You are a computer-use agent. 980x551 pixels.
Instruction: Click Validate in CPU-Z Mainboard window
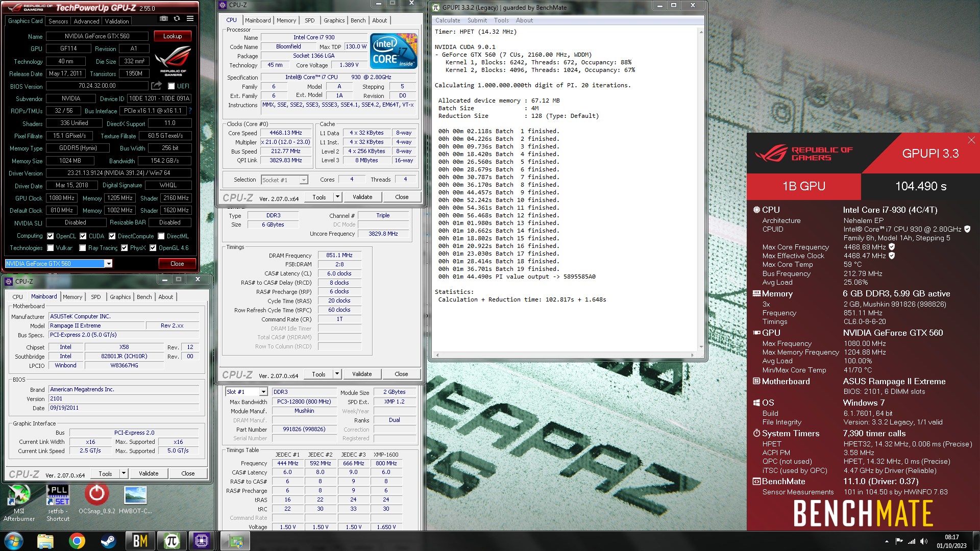point(149,473)
